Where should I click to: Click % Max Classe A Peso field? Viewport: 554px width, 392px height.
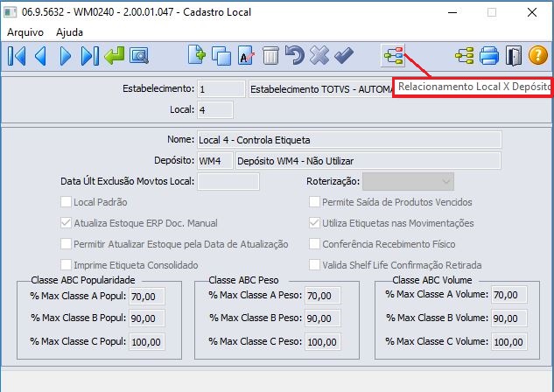tap(323, 296)
